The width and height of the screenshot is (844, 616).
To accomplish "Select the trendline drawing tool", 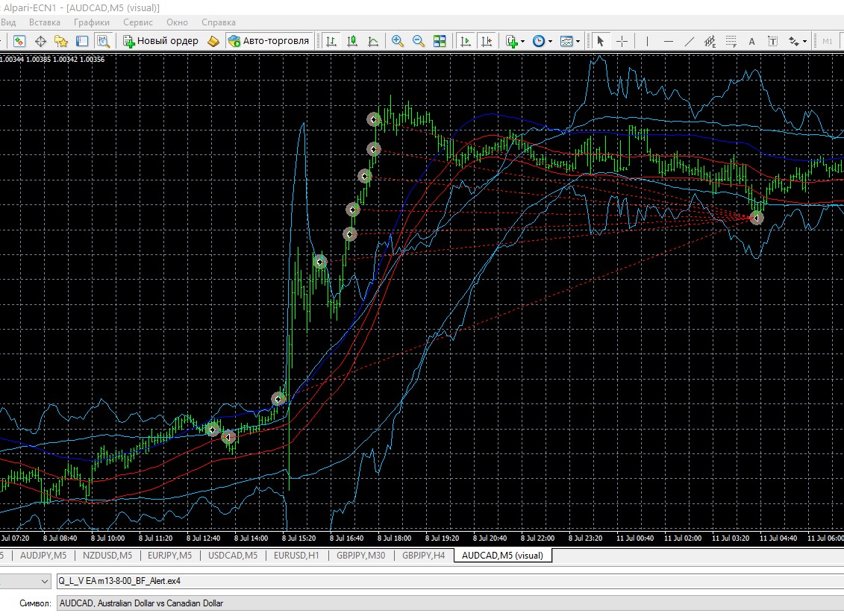I will point(689,41).
